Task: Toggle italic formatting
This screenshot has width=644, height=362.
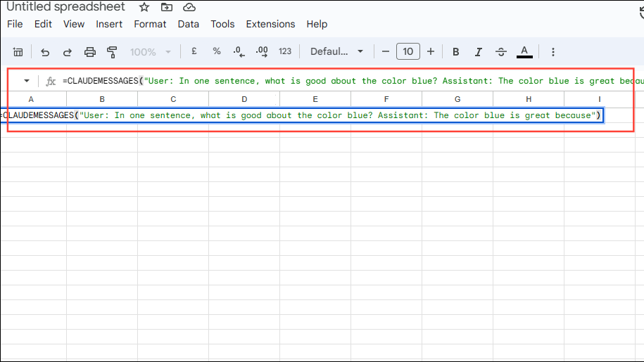Action: point(478,52)
